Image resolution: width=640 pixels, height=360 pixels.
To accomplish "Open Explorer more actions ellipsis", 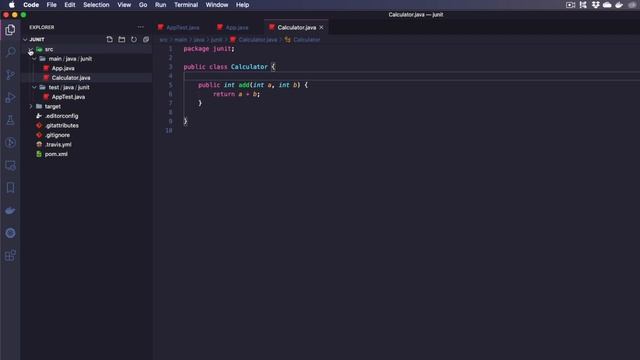I will coord(140,27).
